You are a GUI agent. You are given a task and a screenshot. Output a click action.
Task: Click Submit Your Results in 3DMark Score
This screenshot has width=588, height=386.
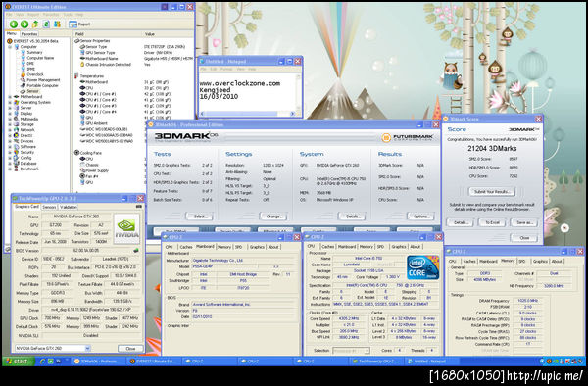pos(492,192)
